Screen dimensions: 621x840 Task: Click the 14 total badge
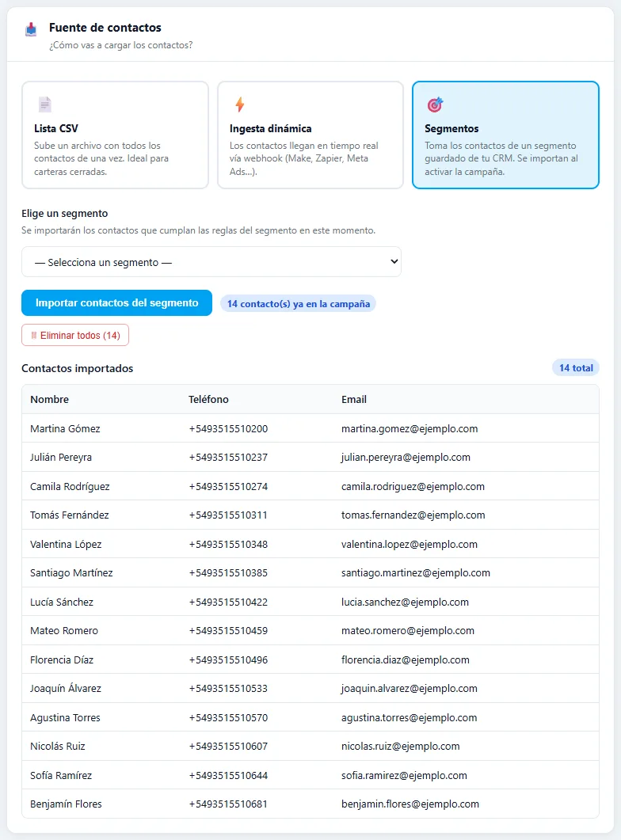point(576,368)
